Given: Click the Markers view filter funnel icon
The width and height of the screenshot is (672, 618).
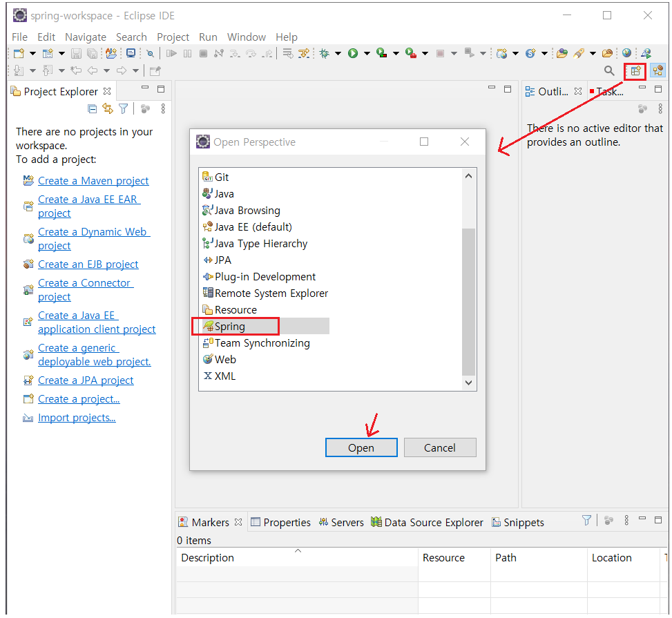Looking at the screenshot, I should tap(587, 520).
